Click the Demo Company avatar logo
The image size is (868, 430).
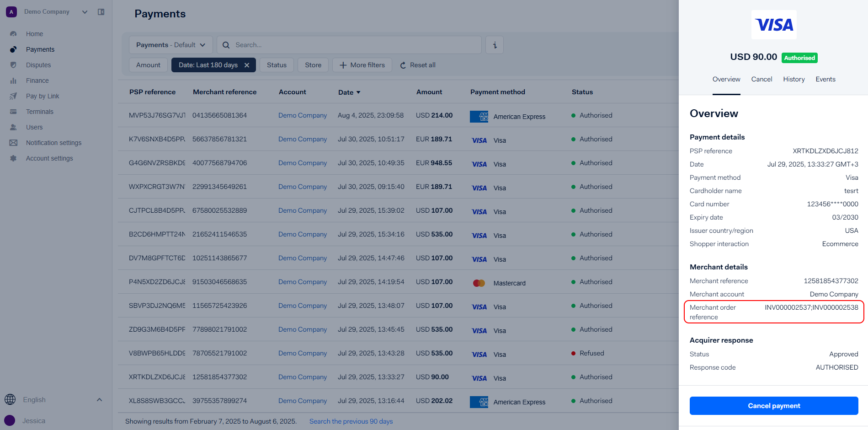(11, 12)
